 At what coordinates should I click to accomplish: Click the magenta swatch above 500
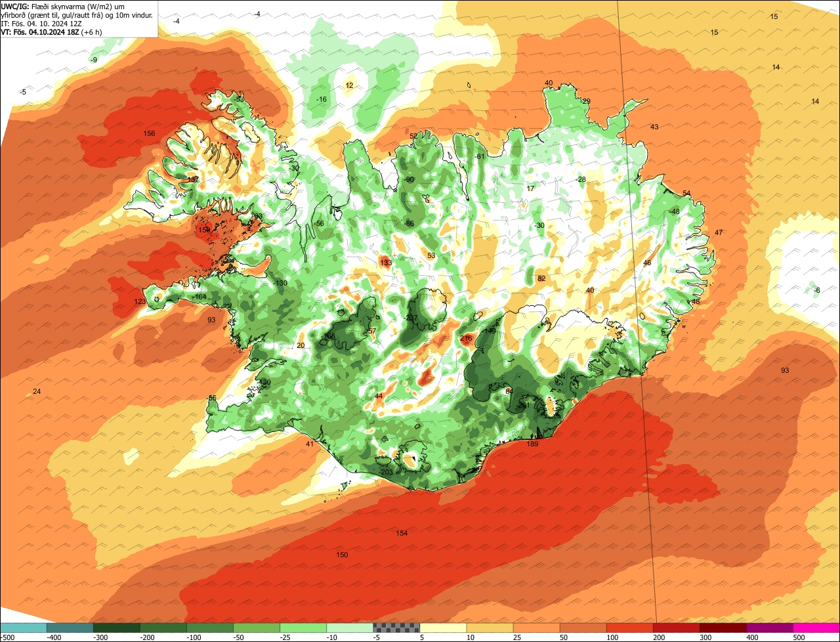[x=816, y=627]
